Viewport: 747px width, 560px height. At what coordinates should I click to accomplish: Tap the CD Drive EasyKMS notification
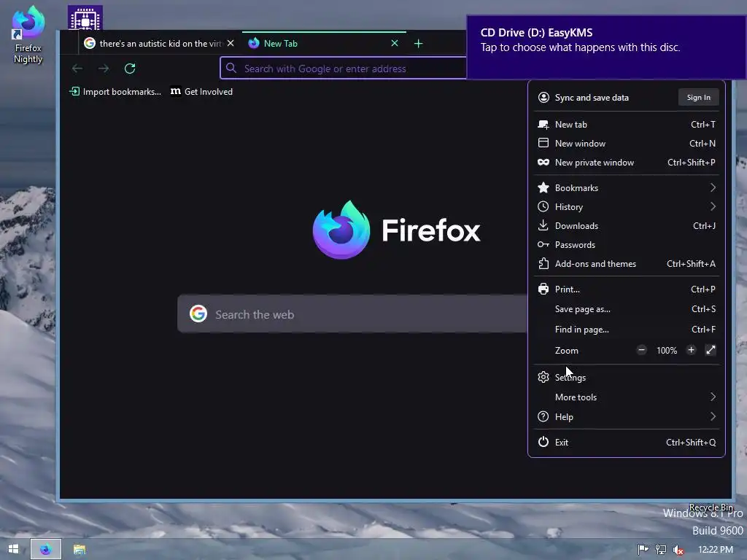[x=606, y=47]
